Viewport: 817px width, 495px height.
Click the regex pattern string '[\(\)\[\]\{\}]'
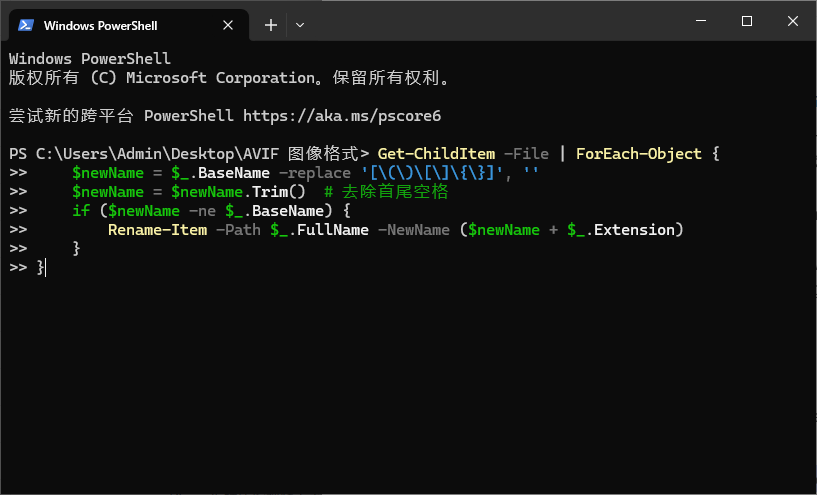point(431,173)
